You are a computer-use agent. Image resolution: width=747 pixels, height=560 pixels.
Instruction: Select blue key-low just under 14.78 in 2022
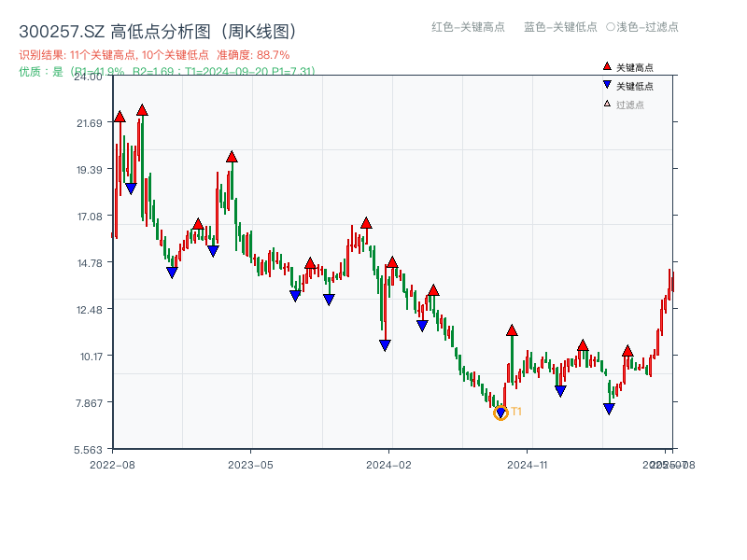[x=172, y=273]
